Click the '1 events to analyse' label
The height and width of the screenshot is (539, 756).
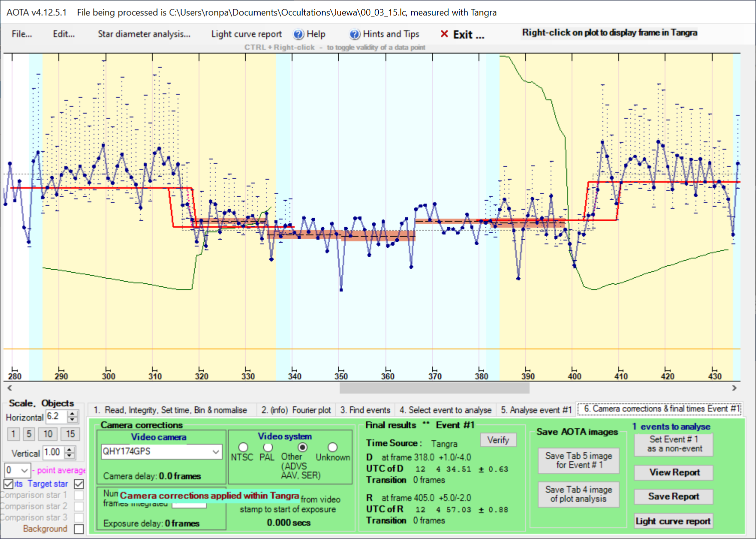[671, 426]
